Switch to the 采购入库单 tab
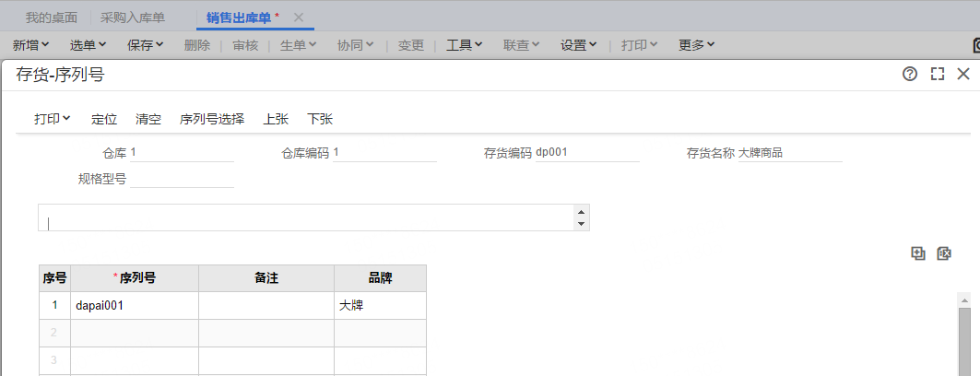This screenshot has width=980, height=376. tap(133, 18)
